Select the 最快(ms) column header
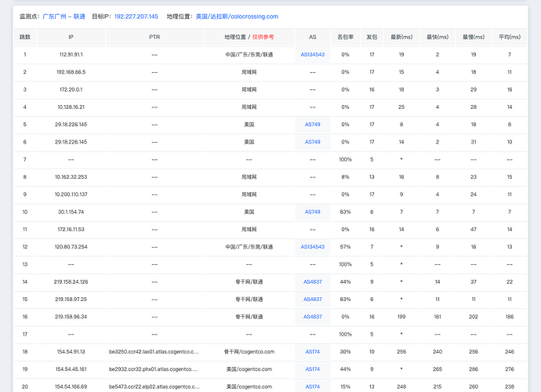 coord(438,37)
